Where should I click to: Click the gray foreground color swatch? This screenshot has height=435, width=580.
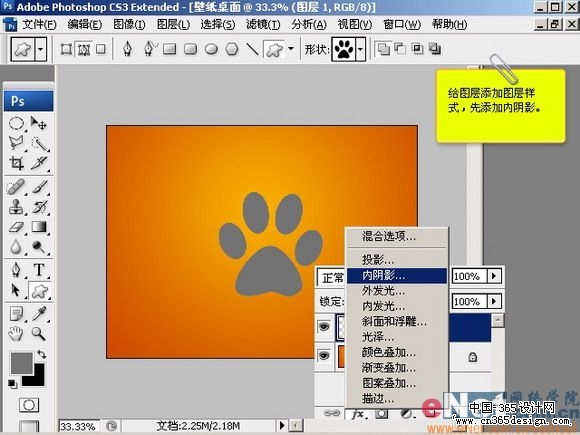tap(21, 363)
